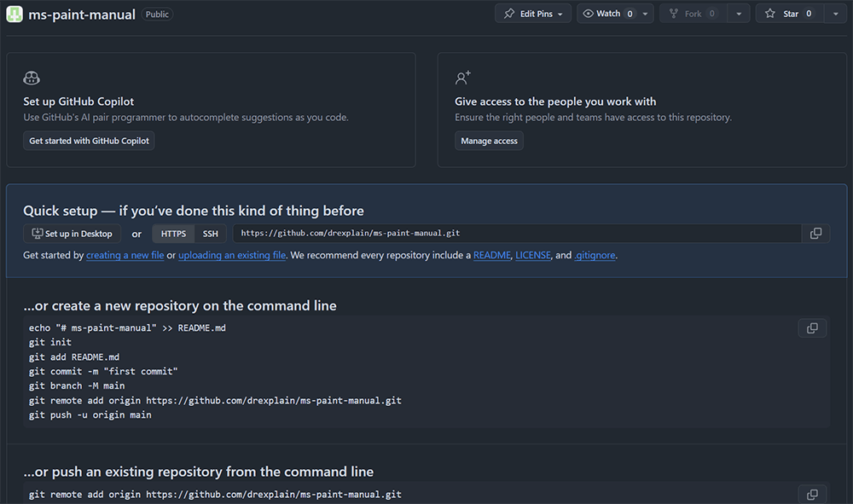Screen dimensions: 853x504
Task: Click the echo "# ms-paint-manual" >> README.md line
Action: (x=127, y=327)
